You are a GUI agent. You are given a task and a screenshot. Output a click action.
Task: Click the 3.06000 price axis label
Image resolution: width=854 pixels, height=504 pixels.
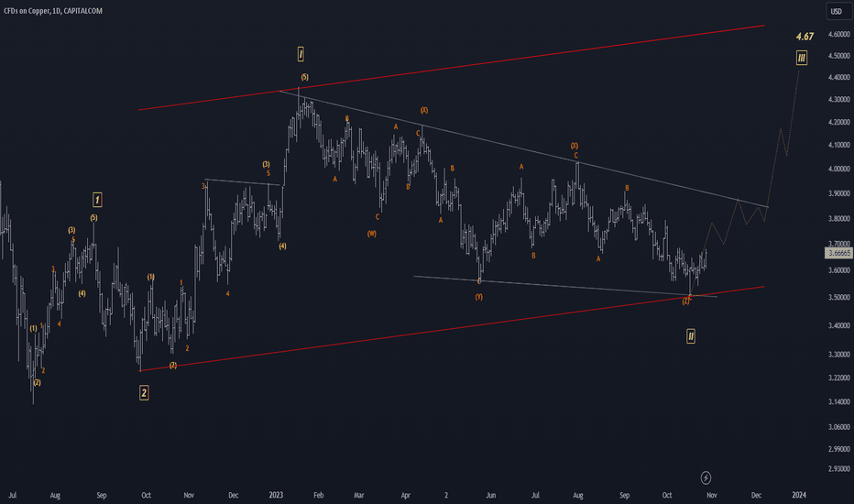(838, 427)
